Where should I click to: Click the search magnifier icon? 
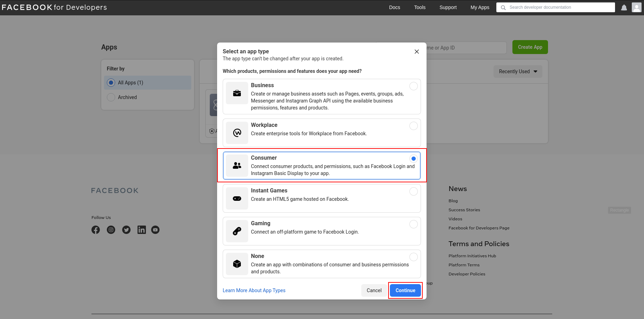click(x=503, y=7)
